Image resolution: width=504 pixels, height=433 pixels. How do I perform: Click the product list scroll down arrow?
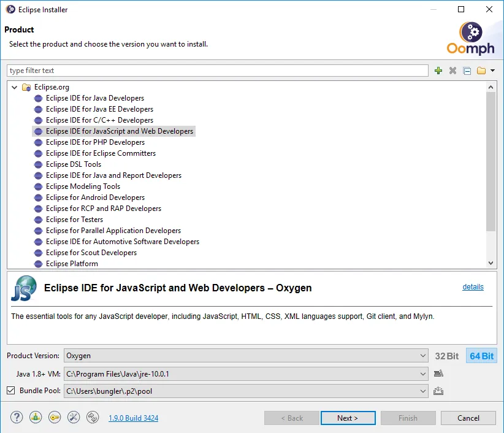click(x=491, y=263)
